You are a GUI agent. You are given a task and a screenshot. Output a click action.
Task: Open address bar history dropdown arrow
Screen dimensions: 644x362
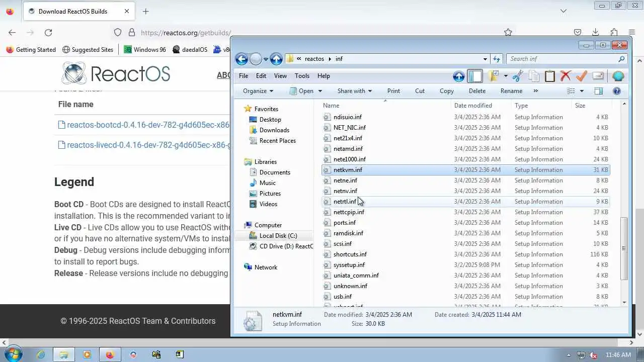(x=485, y=59)
